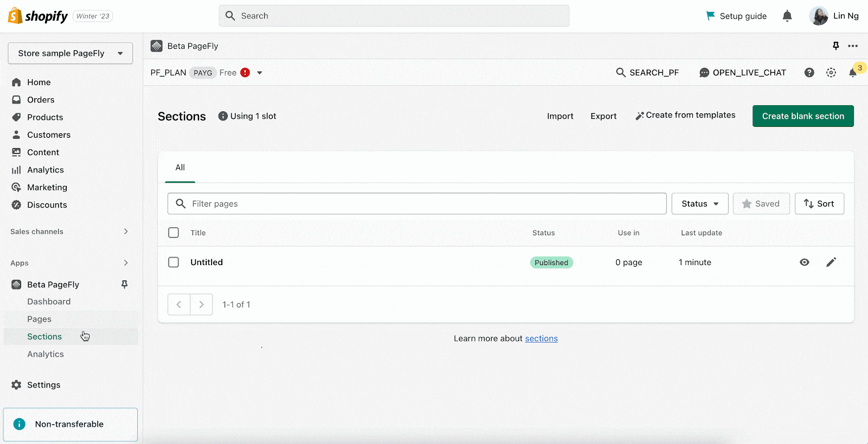
Task: Open the Sort options
Action: click(x=819, y=204)
